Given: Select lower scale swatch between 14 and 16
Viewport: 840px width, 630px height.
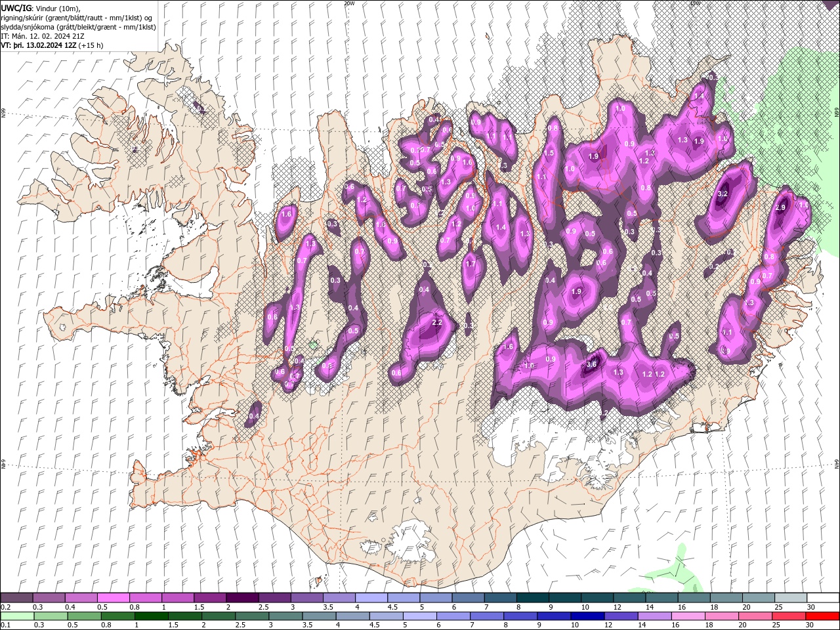Looking at the screenshot, I should click(x=654, y=616).
